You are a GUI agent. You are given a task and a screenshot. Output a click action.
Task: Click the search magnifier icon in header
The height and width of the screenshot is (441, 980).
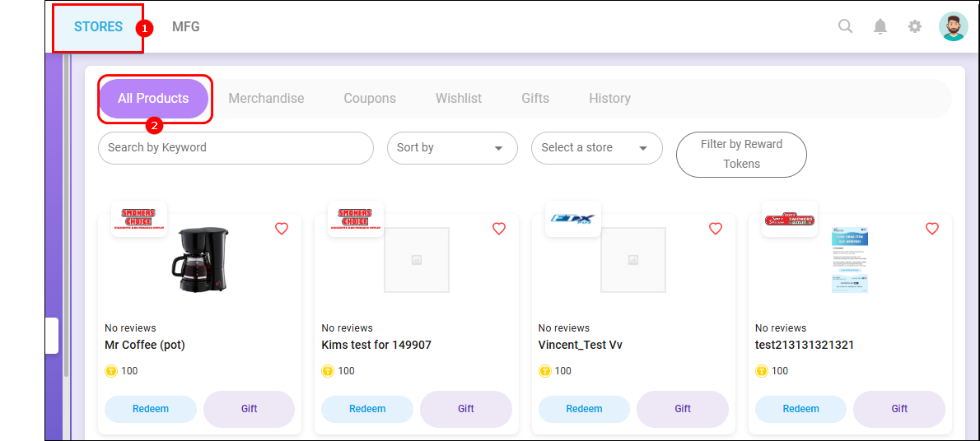[x=845, y=26]
